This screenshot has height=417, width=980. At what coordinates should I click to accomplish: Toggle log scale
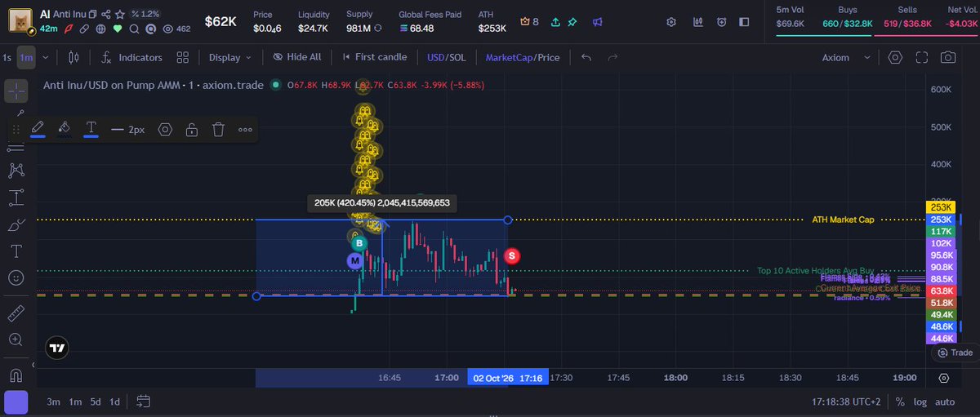tap(920, 402)
